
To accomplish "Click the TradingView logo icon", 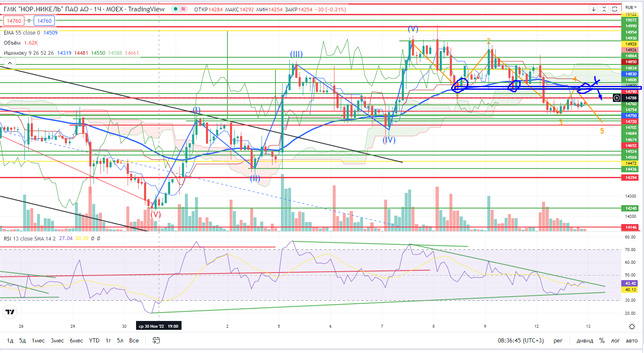I will 10,312.
